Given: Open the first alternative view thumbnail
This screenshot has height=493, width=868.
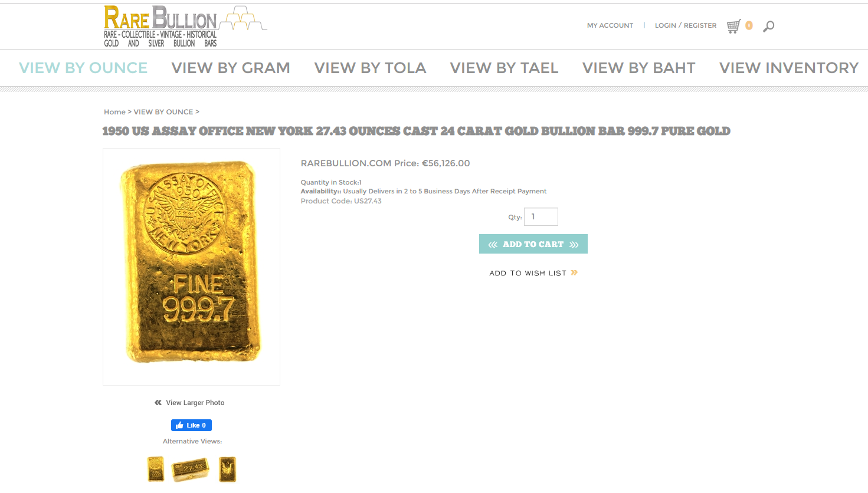Looking at the screenshot, I should tap(156, 469).
